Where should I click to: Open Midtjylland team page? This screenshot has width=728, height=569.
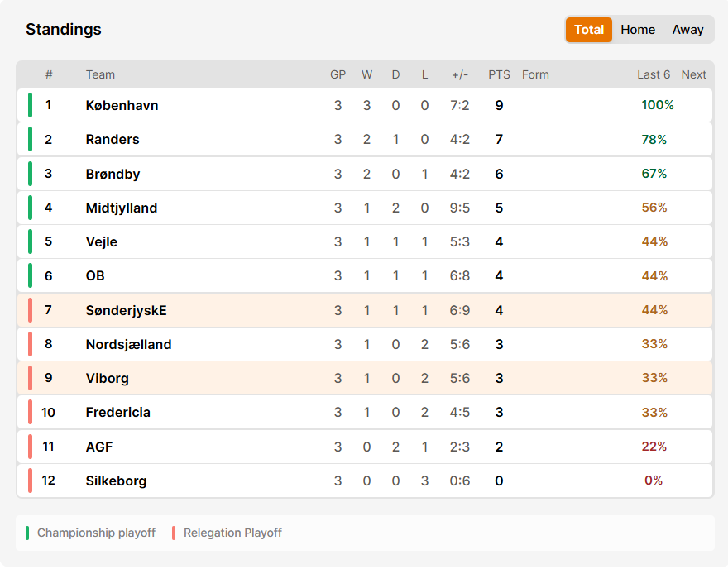point(122,208)
